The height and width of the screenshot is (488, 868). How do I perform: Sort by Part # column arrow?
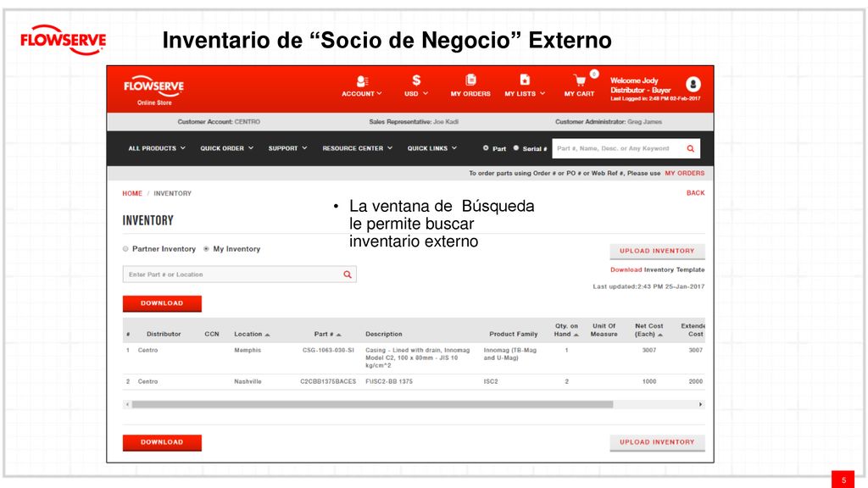(339, 335)
